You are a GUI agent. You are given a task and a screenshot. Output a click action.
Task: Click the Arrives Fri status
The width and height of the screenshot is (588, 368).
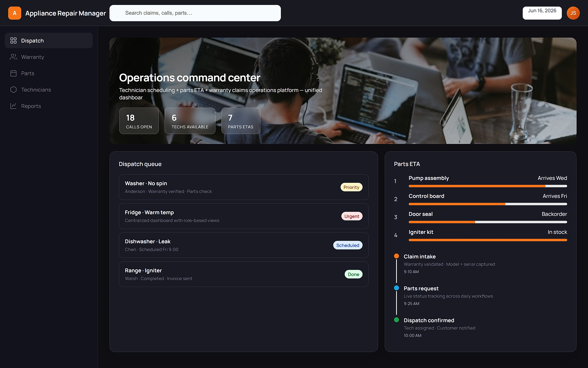pyautogui.click(x=555, y=196)
